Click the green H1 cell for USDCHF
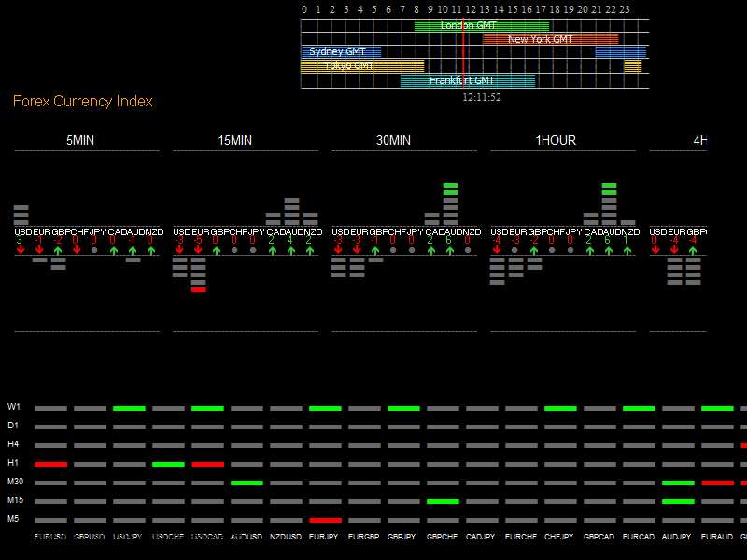The width and height of the screenshot is (747, 560). [x=168, y=464]
